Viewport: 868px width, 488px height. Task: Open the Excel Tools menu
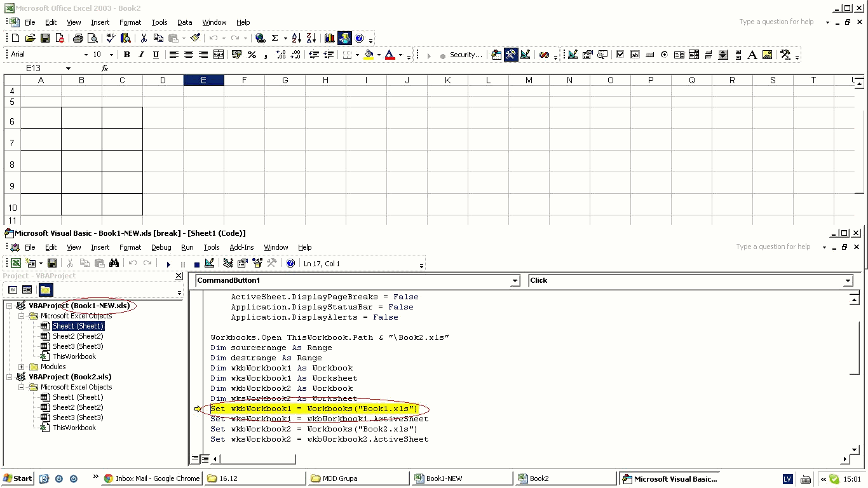click(x=159, y=22)
